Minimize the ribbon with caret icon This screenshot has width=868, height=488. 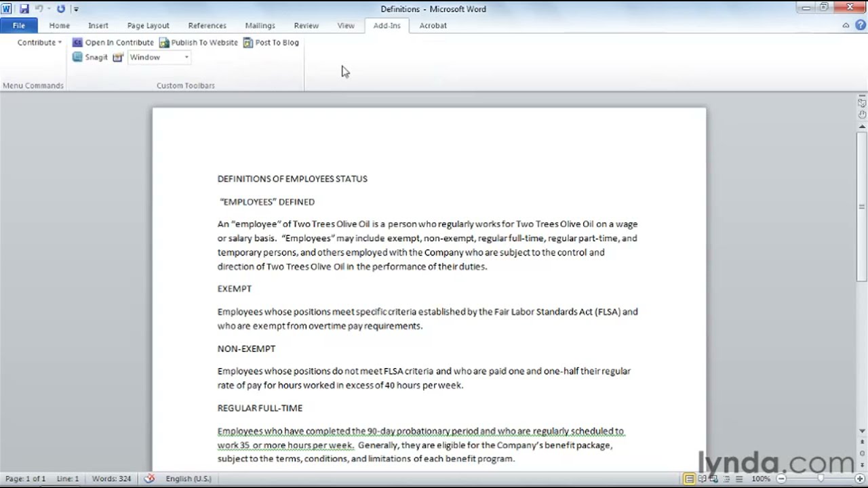[x=846, y=26]
